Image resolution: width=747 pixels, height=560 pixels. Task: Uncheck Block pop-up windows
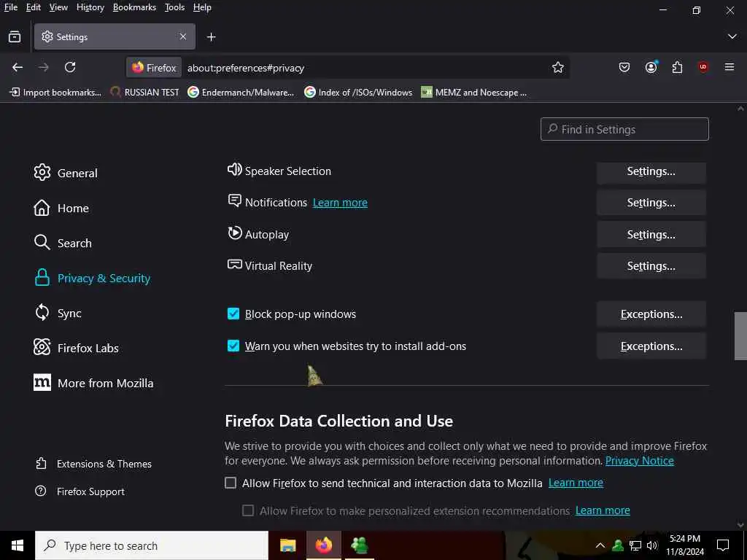[x=233, y=314]
